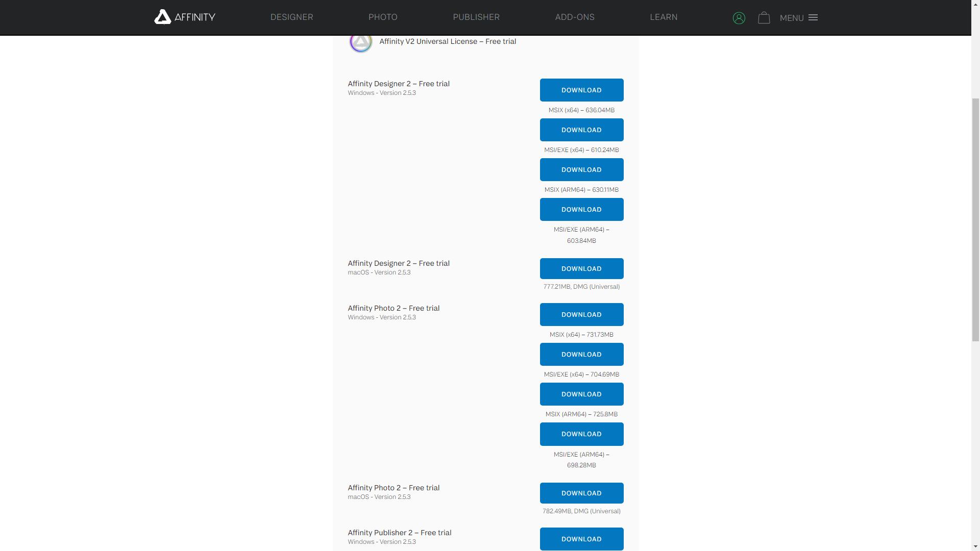This screenshot has width=980, height=551.
Task: Open the Publisher navigation item
Action: 476,17
